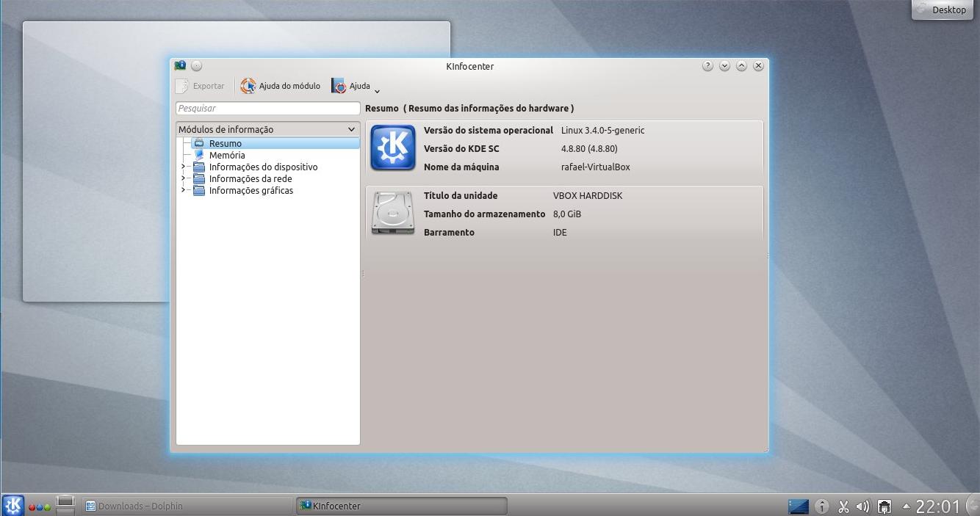The image size is (980, 516).
Task: Maximize KInfocenter with up-arrow button
Action: point(741,65)
